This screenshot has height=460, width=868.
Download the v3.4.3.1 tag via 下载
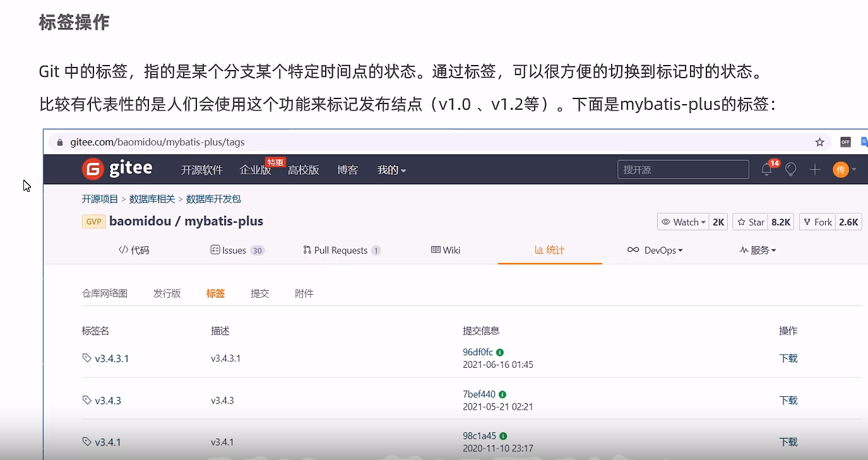point(788,358)
